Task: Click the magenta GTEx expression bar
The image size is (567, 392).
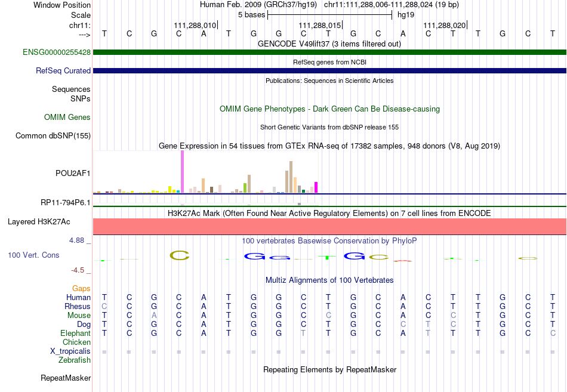Action: pyautogui.click(x=316, y=187)
